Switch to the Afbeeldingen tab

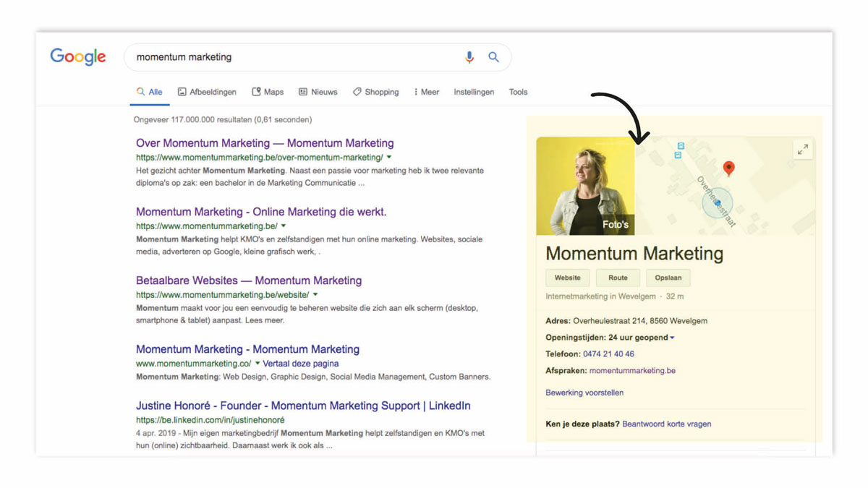pyautogui.click(x=207, y=92)
